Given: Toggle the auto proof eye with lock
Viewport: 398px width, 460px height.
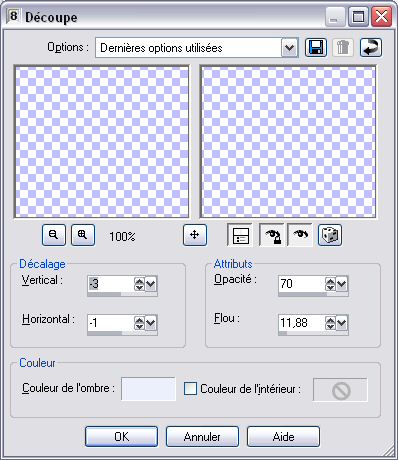Looking at the screenshot, I should pyautogui.click(x=272, y=235).
